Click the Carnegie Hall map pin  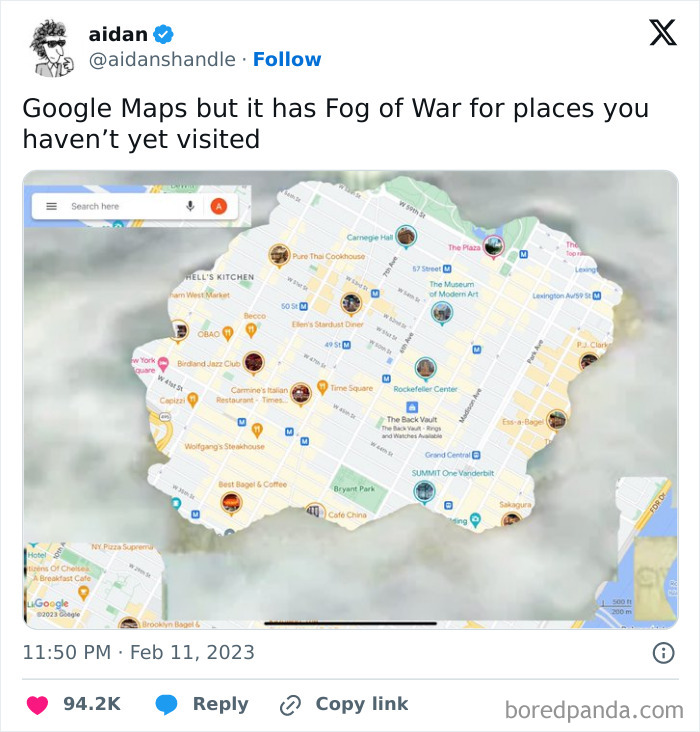pos(405,236)
